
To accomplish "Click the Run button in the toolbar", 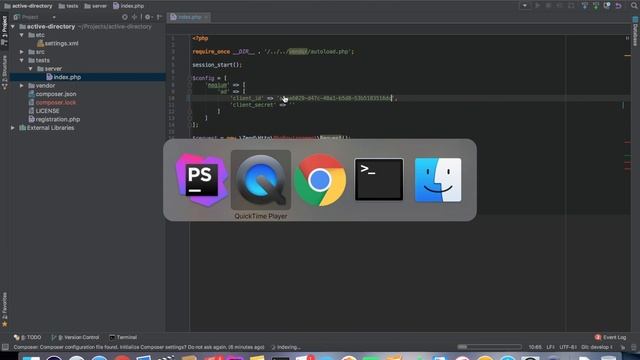I will (x=538, y=6).
